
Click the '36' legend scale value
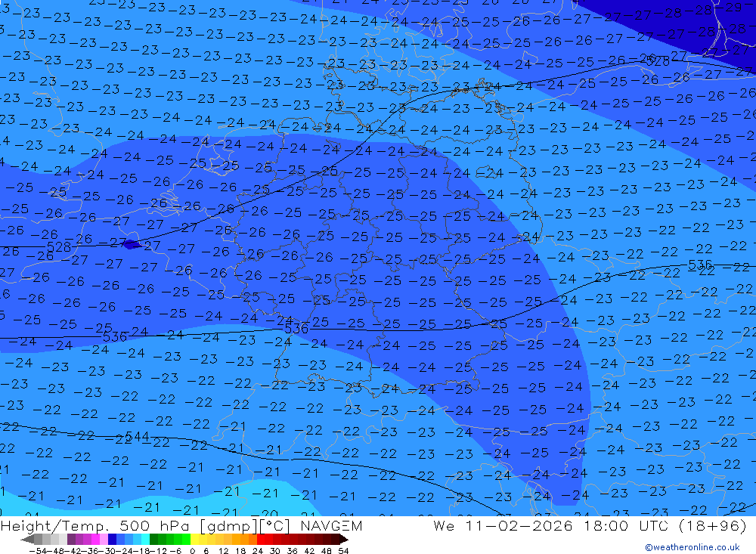tap(292, 551)
